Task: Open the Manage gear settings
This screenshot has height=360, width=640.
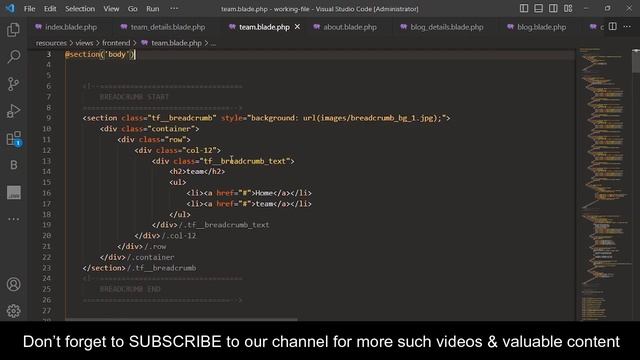Action: (x=13, y=311)
